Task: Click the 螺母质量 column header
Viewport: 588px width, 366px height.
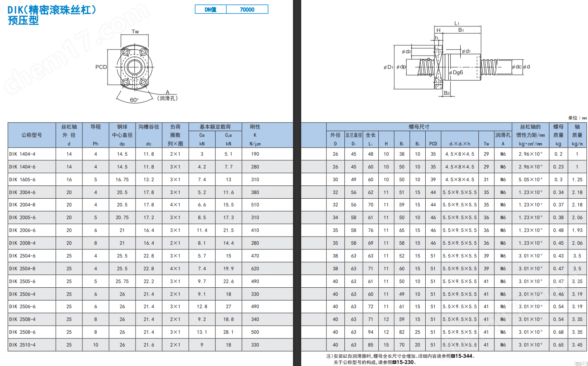Action: (558, 135)
